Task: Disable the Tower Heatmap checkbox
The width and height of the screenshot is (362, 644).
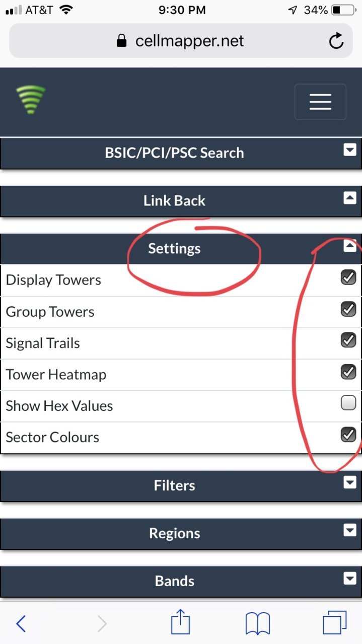Action: pos(348,372)
